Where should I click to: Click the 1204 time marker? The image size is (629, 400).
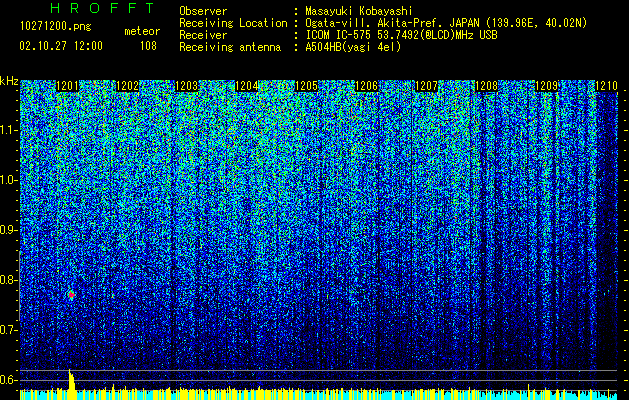(x=247, y=86)
